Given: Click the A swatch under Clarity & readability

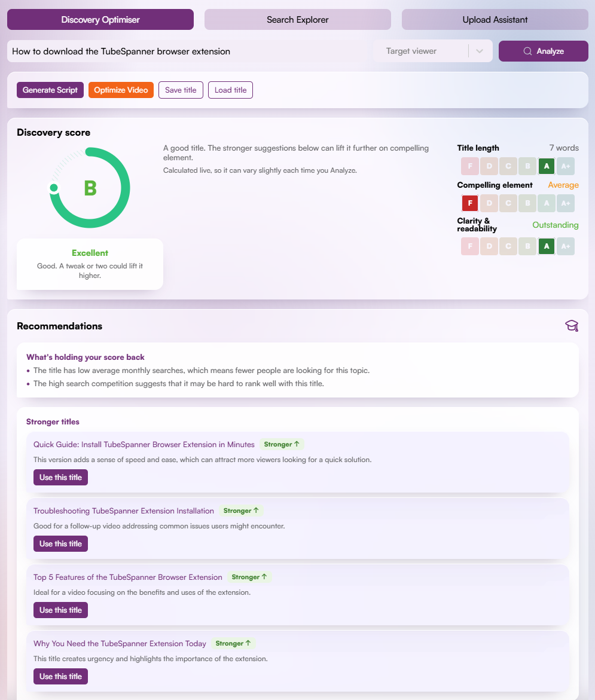Looking at the screenshot, I should coord(547,246).
